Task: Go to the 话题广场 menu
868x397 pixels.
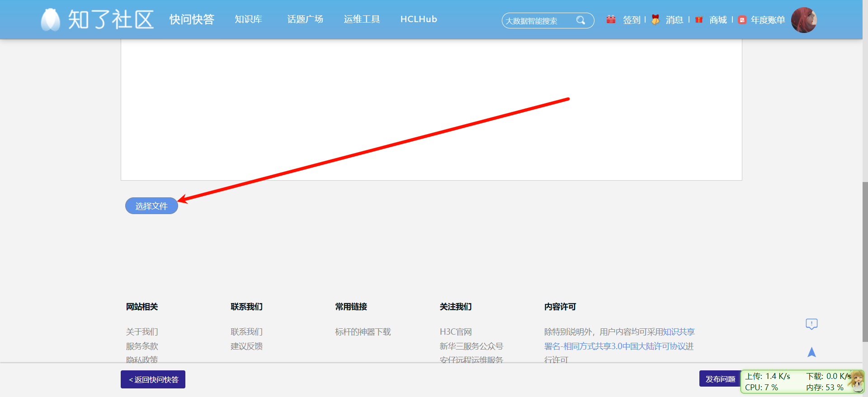Action: tap(305, 19)
